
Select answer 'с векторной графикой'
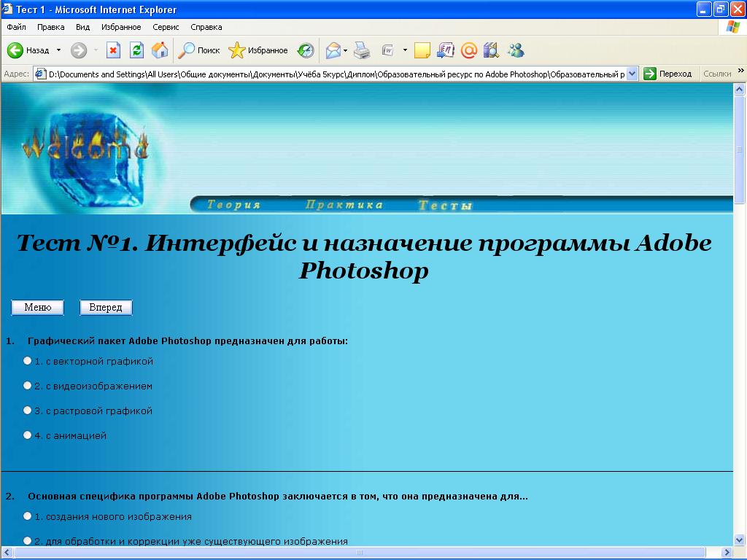27,361
